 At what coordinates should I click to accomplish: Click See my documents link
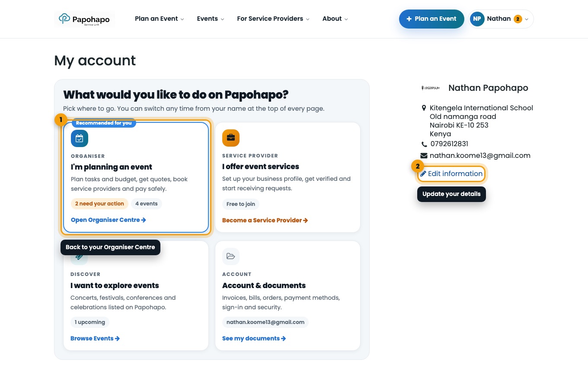click(x=254, y=338)
